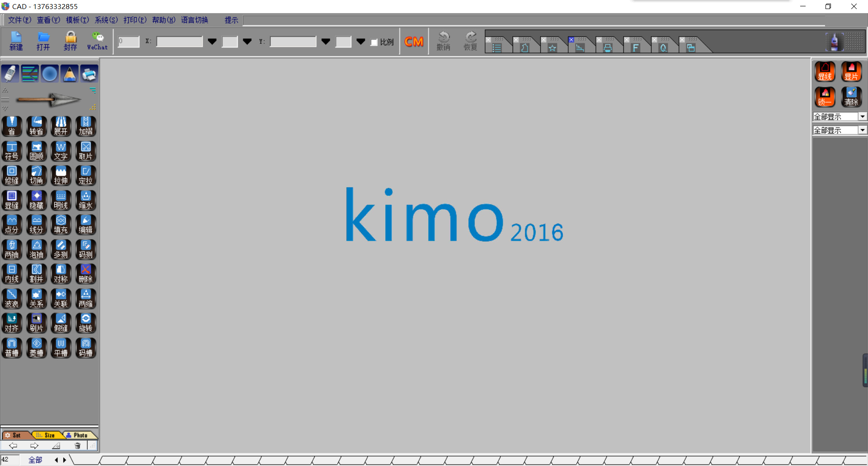Select the 编辑 edit tool
This screenshot has height=466, width=868.
[86, 225]
